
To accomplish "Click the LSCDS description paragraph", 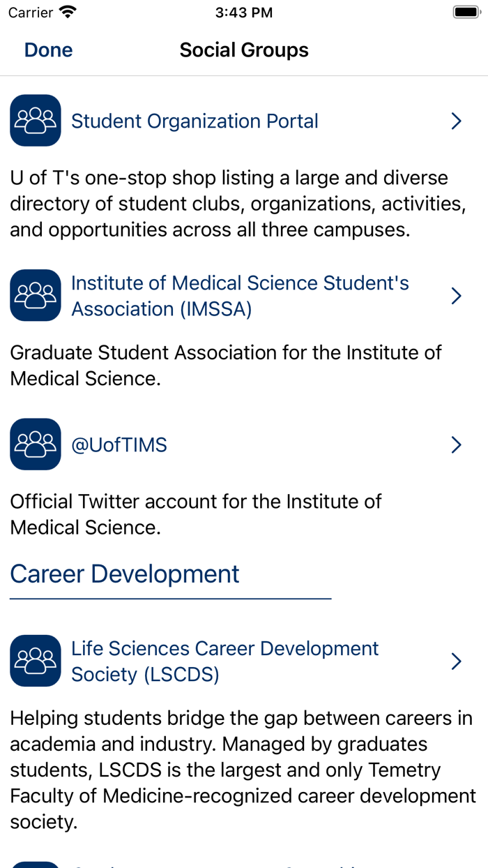I will pos(241,770).
